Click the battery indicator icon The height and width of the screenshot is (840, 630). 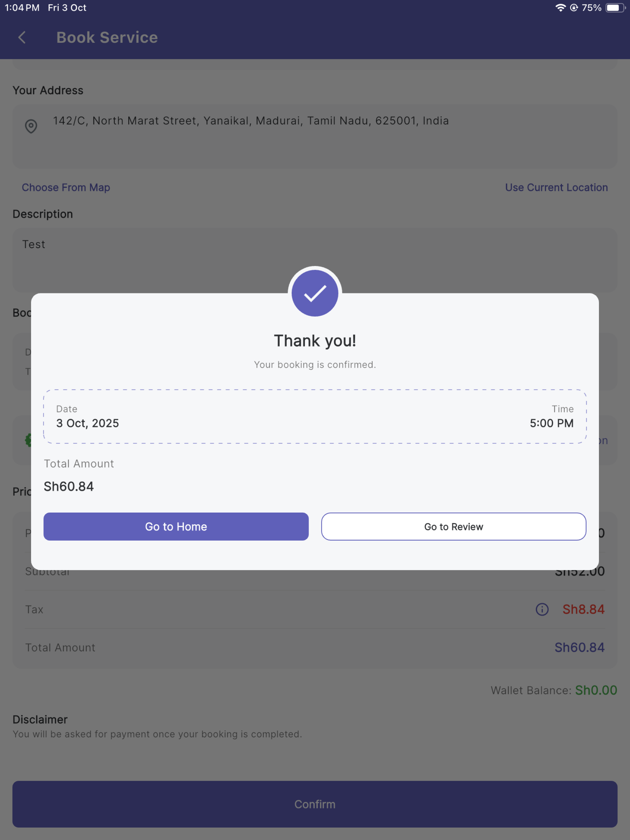tap(616, 8)
